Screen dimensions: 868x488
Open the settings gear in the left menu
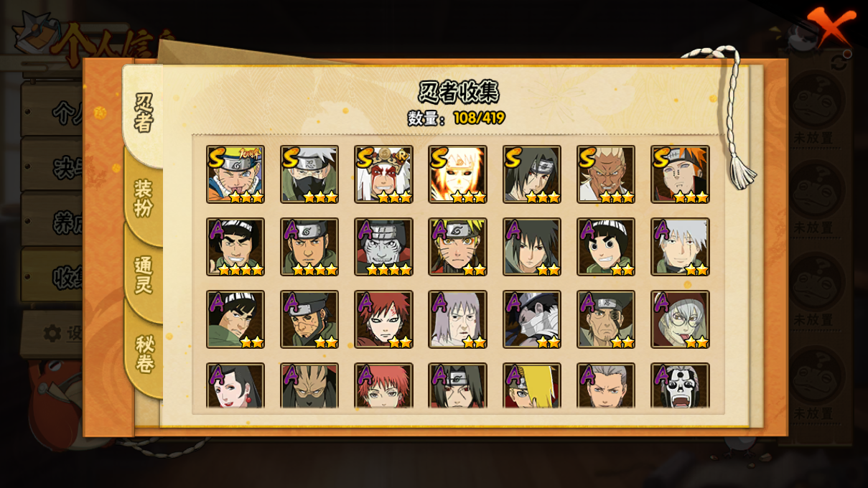coord(52,334)
